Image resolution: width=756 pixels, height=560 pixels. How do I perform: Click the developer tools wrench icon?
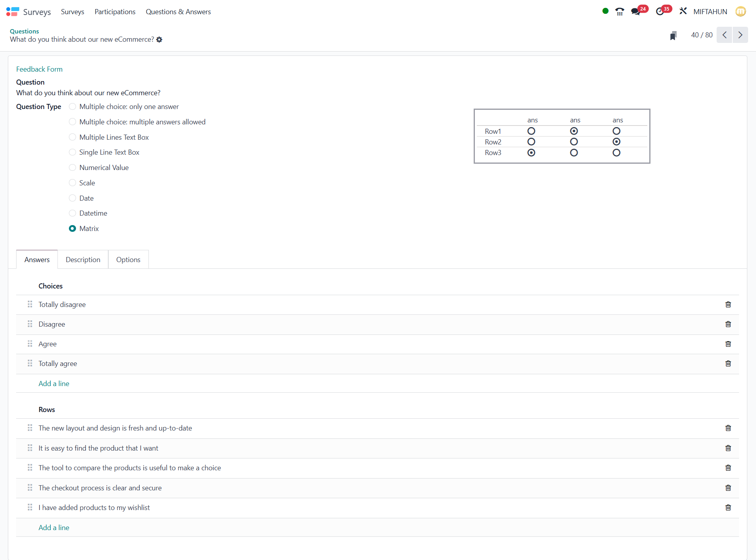click(683, 11)
